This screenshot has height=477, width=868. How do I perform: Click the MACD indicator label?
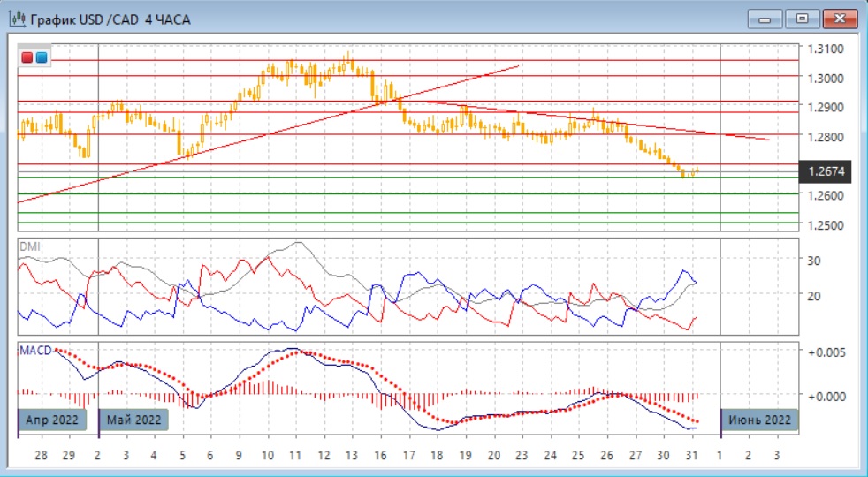point(35,351)
